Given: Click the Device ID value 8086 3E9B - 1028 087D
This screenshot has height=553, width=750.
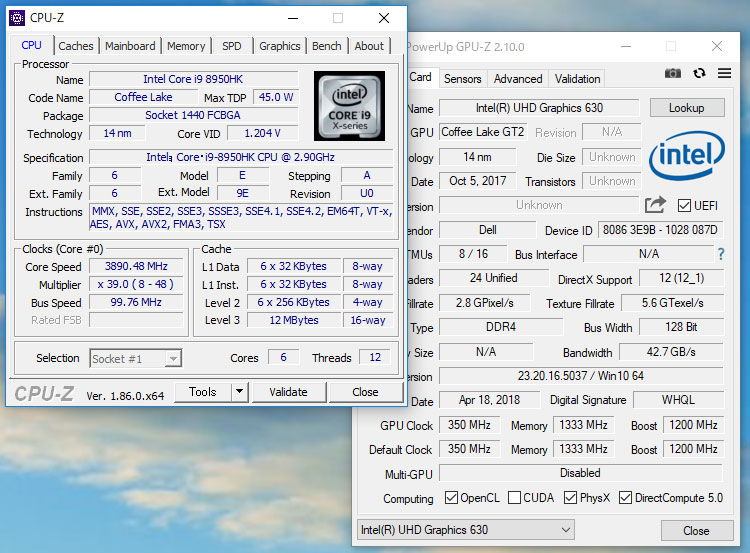Looking at the screenshot, I should click(x=660, y=230).
